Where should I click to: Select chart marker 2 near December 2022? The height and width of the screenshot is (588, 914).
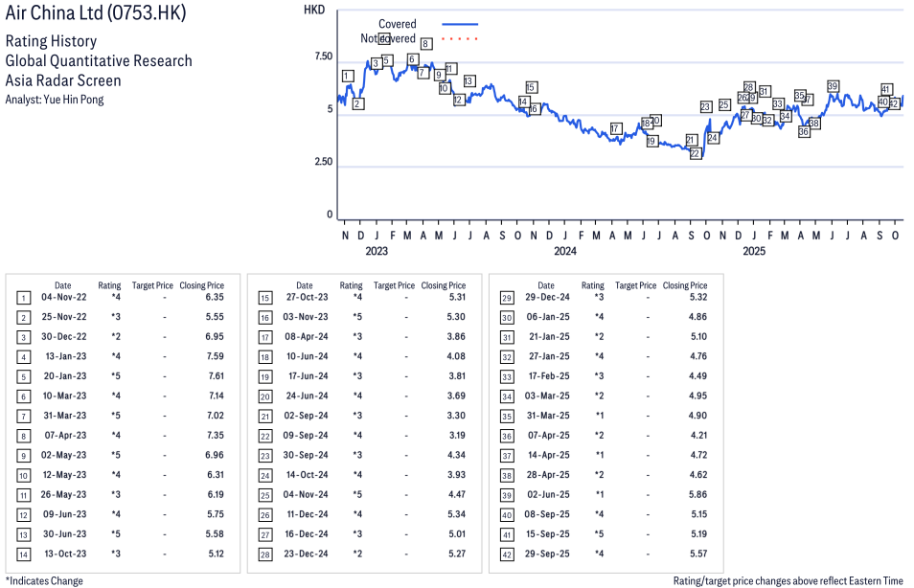357,103
